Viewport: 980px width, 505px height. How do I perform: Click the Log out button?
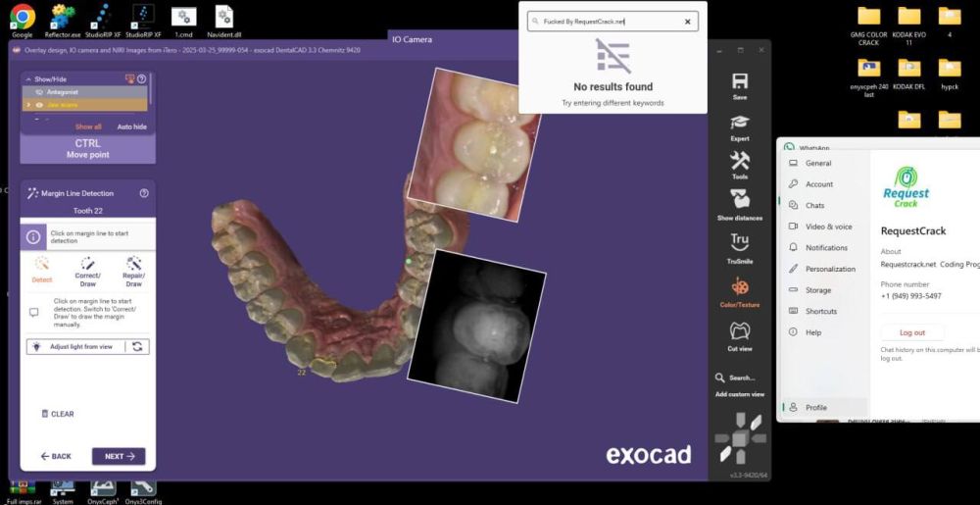pyautogui.click(x=911, y=332)
